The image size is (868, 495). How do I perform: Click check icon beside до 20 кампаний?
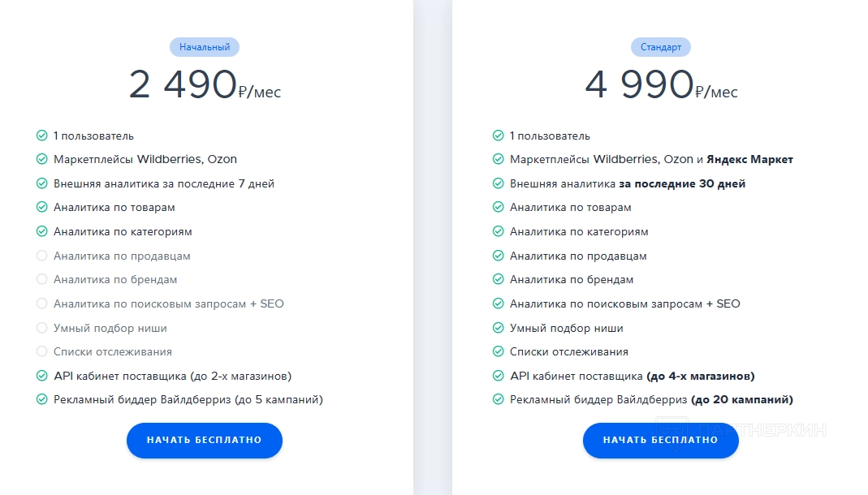click(x=499, y=399)
